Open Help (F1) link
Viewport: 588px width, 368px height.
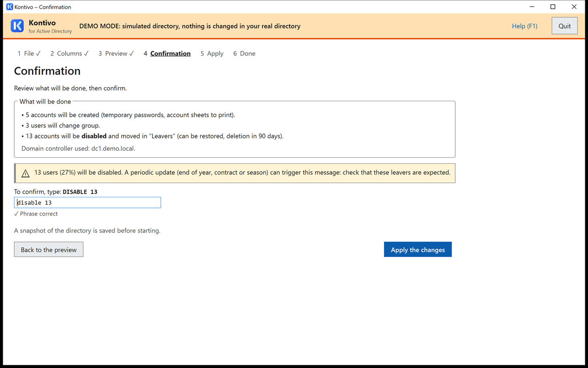[525, 26]
